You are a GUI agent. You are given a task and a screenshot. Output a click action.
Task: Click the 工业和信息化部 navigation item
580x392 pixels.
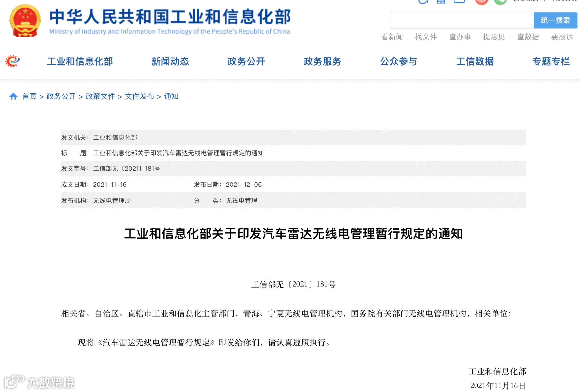[80, 62]
